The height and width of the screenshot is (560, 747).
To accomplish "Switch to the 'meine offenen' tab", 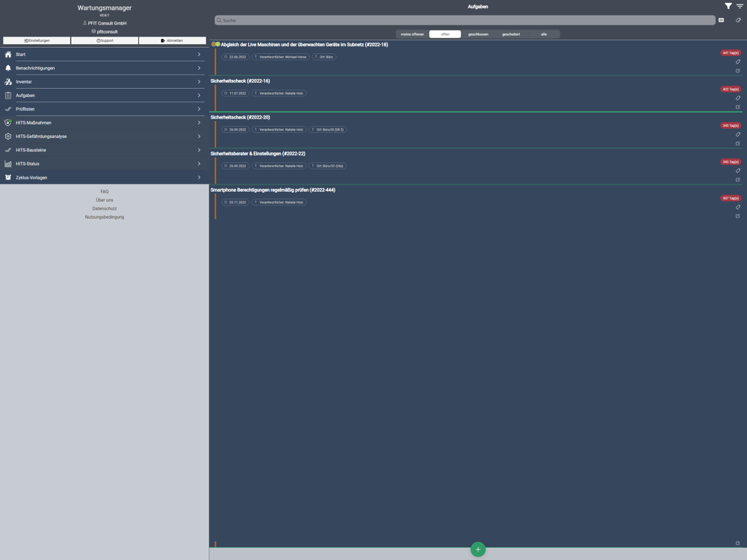I will (x=412, y=34).
